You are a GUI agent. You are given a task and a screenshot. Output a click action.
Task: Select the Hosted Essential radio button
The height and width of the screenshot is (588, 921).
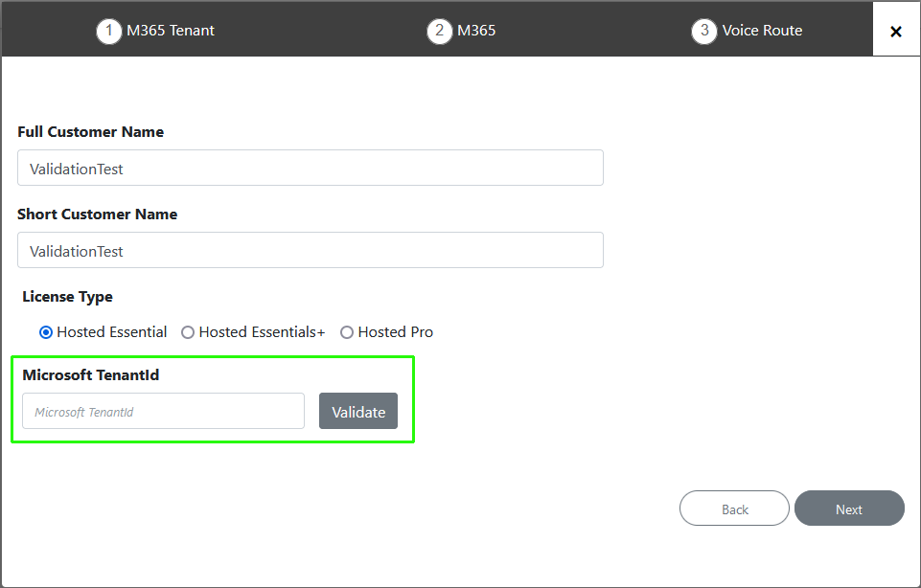pos(46,332)
